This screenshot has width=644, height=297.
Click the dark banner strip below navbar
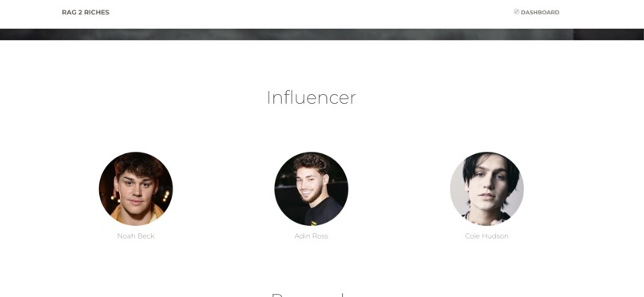[x=322, y=34]
